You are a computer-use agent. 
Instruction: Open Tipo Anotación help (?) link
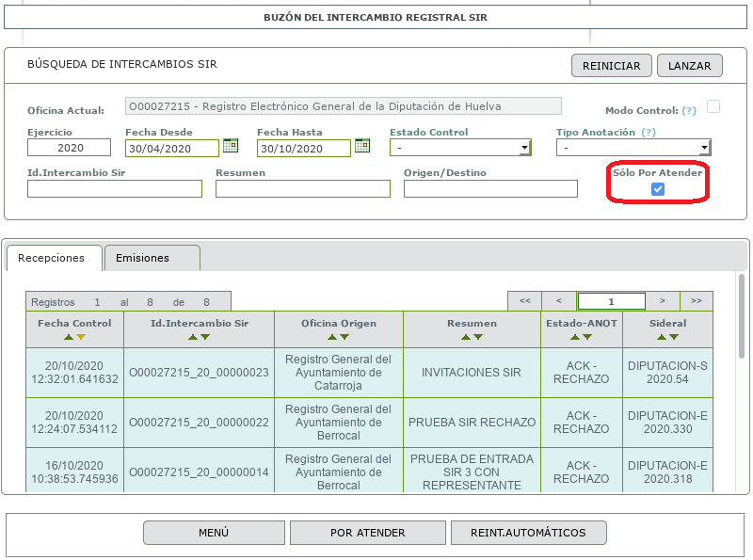point(649,132)
